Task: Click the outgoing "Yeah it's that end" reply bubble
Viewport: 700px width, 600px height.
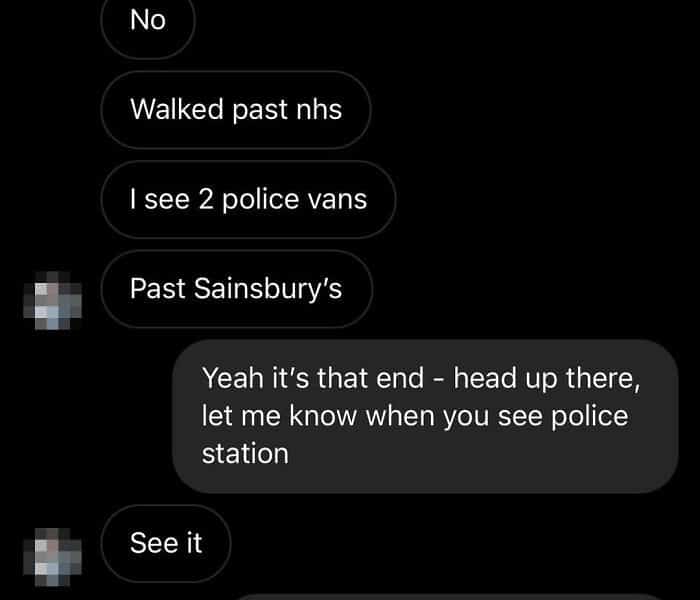Action: point(425,416)
